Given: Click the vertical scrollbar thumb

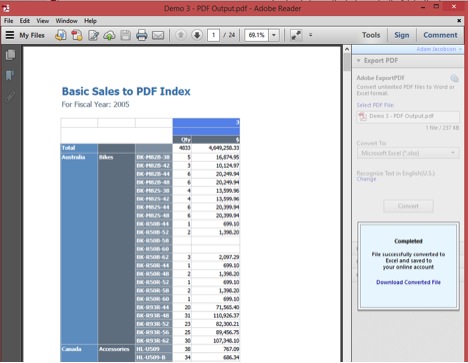Looking at the screenshot, I should (x=347, y=62).
